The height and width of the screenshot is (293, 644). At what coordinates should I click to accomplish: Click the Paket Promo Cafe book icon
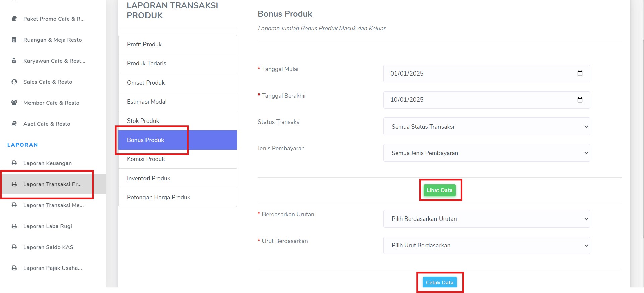14,19
